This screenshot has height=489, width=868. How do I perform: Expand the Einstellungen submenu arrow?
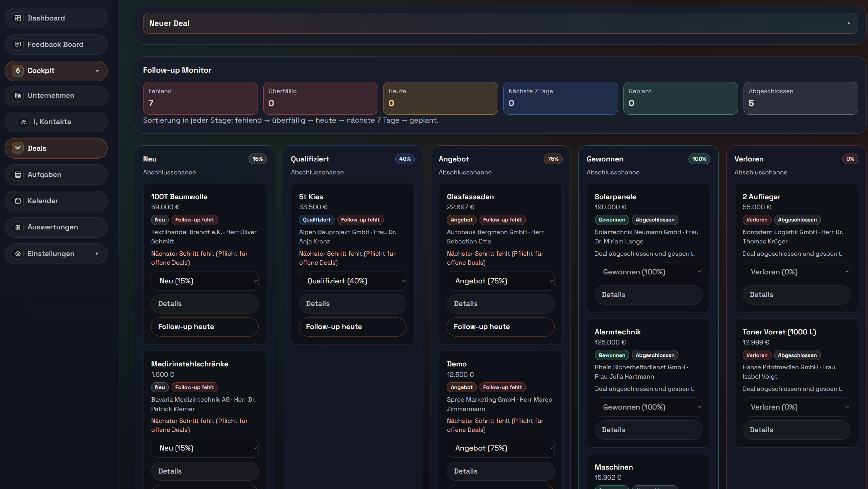pyautogui.click(x=97, y=254)
